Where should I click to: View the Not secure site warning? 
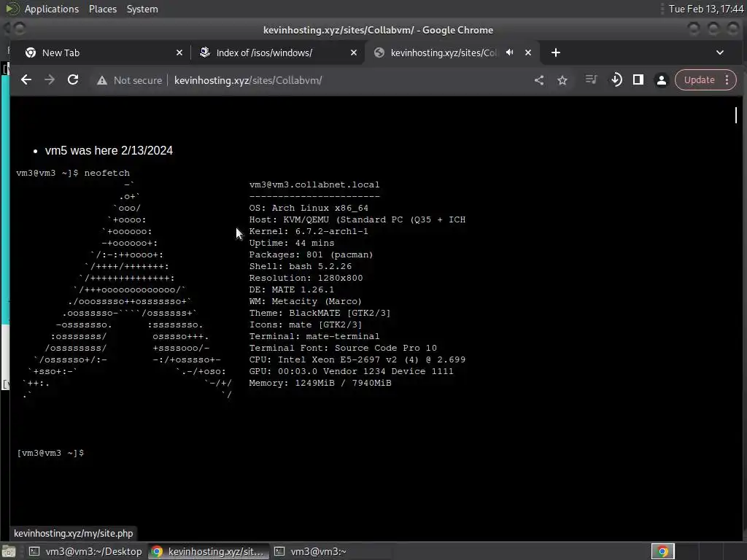(x=129, y=80)
